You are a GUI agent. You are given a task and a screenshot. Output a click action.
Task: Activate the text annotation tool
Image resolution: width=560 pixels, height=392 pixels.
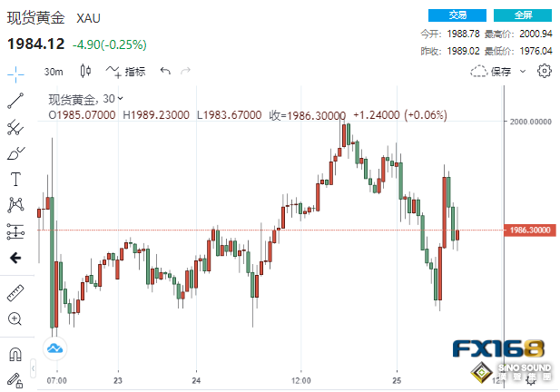(x=15, y=179)
